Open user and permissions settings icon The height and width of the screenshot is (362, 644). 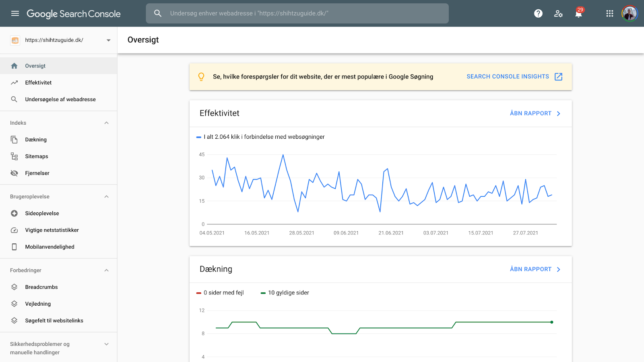(x=558, y=14)
